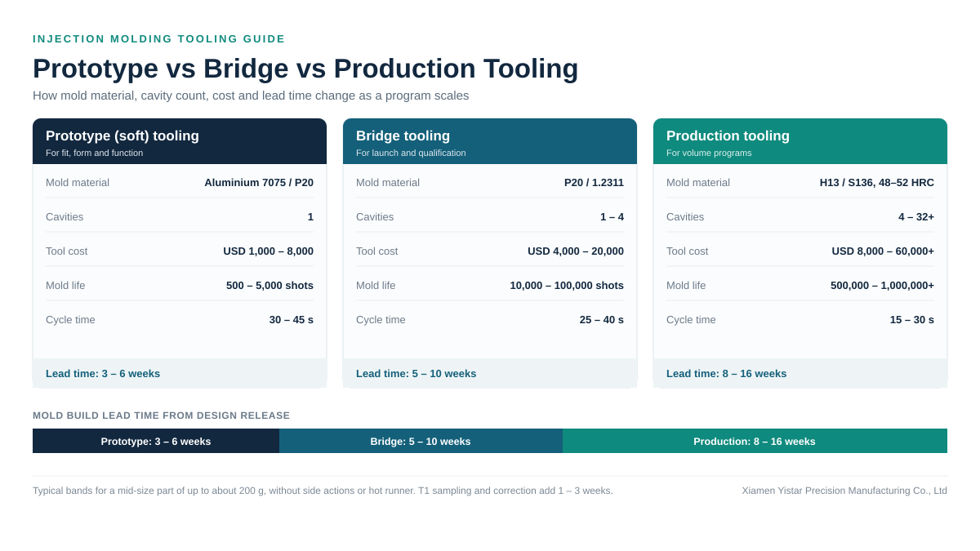Click 'For fit, form and function' subtitle
Image resolution: width=980 pixels, height=551 pixels.
tap(94, 153)
